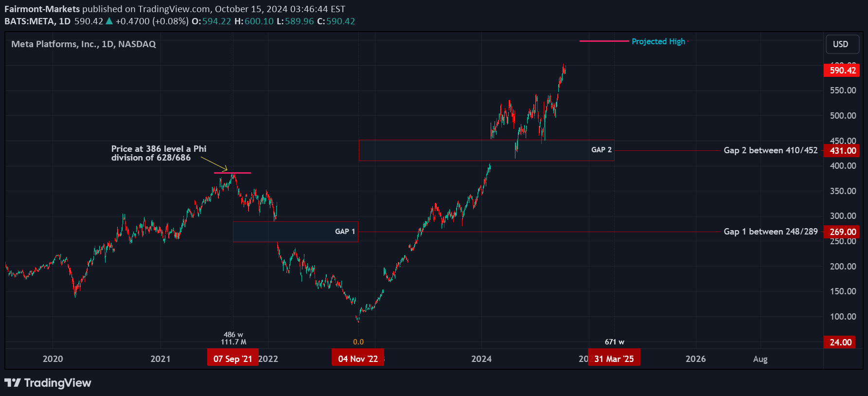Screen dimensions: 868x396
Task: Select 'Gap 2 between 410/452' annotation
Action: [x=771, y=150]
